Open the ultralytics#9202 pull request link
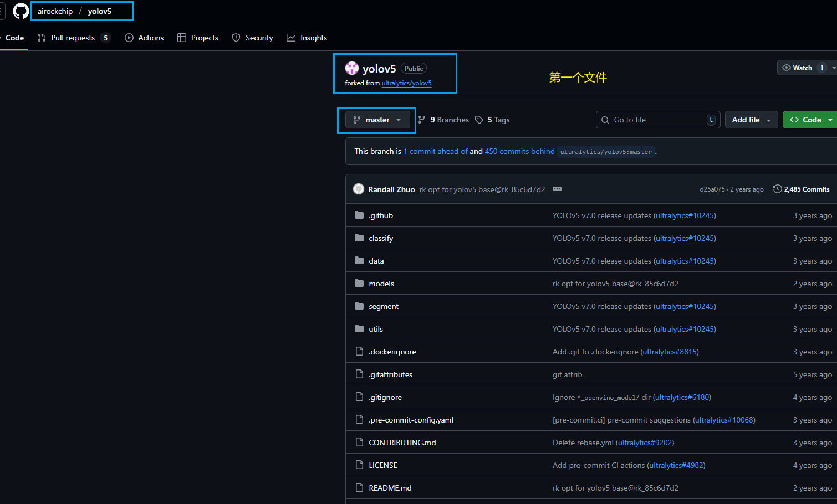Screen dimensions: 837x504 point(645,443)
